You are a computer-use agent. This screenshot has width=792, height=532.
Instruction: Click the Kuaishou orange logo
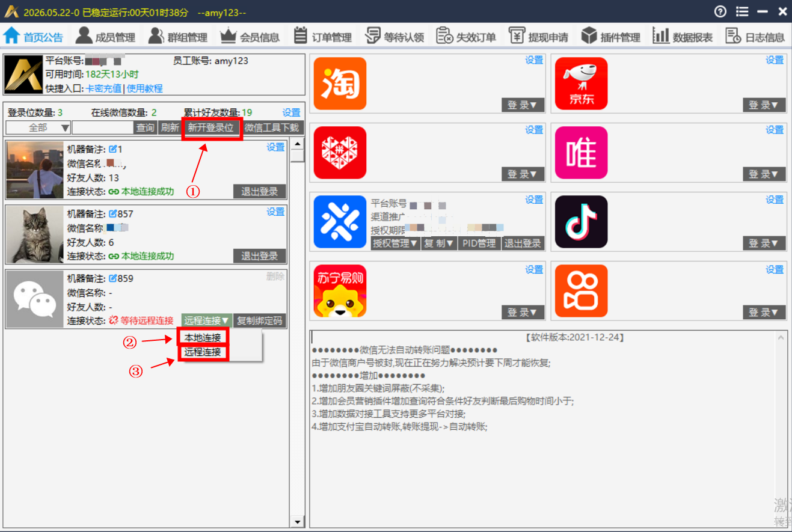pos(581,291)
